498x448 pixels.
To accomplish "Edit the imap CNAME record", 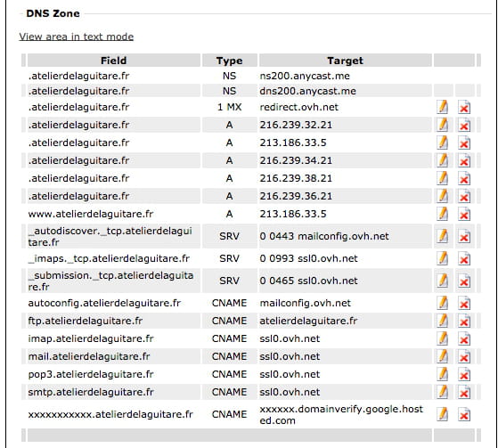I will coord(443,338).
